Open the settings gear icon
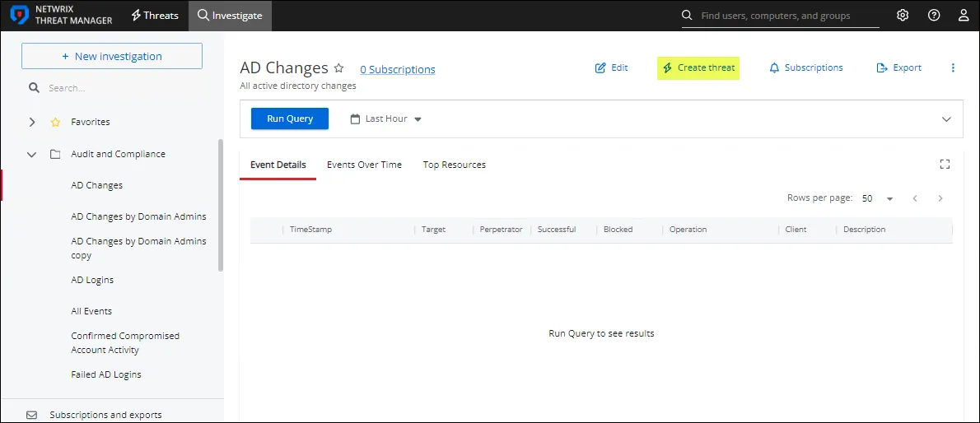This screenshot has width=980, height=423. 903,16
